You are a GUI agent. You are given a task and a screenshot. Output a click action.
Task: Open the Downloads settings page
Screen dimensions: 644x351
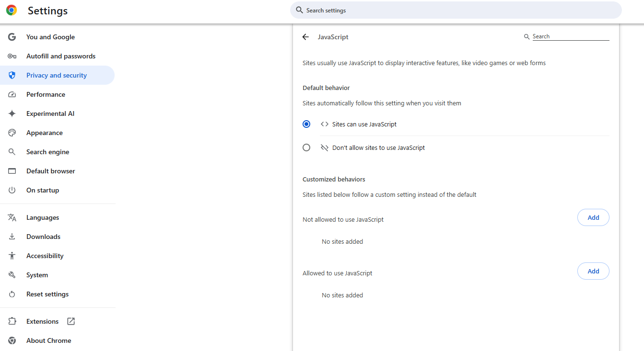click(43, 237)
